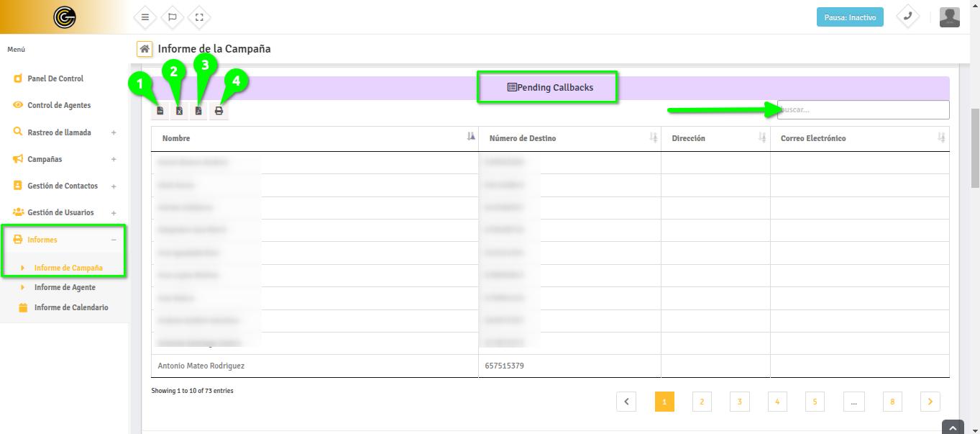Sort by Correo Electrónico column
The width and height of the screenshot is (980, 434).
(858, 138)
